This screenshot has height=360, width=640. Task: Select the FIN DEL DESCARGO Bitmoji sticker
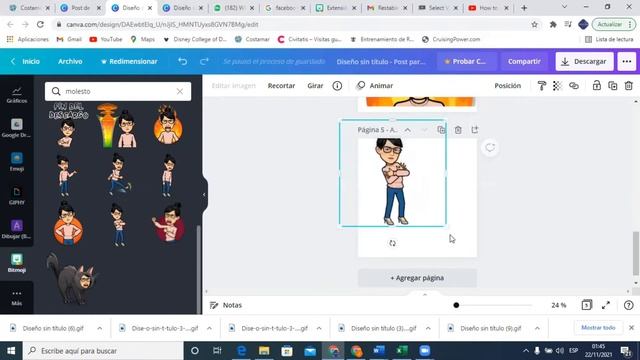point(68,125)
